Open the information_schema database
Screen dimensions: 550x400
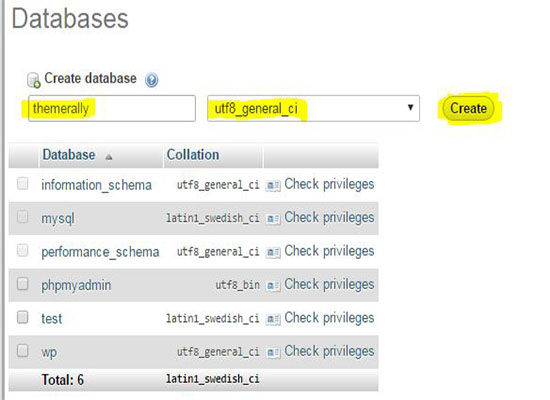[x=96, y=185]
